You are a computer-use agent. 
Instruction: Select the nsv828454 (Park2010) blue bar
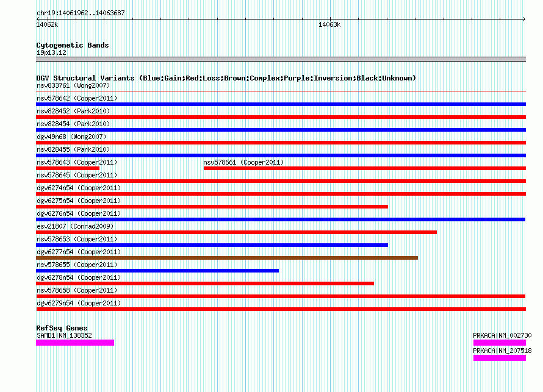coord(281,130)
